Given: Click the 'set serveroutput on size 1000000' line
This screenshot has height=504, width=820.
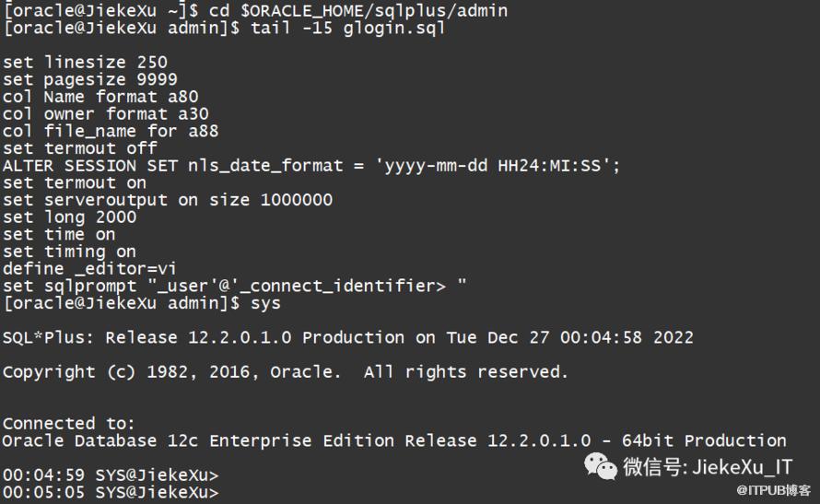Looking at the screenshot, I should pyautogui.click(x=168, y=200).
